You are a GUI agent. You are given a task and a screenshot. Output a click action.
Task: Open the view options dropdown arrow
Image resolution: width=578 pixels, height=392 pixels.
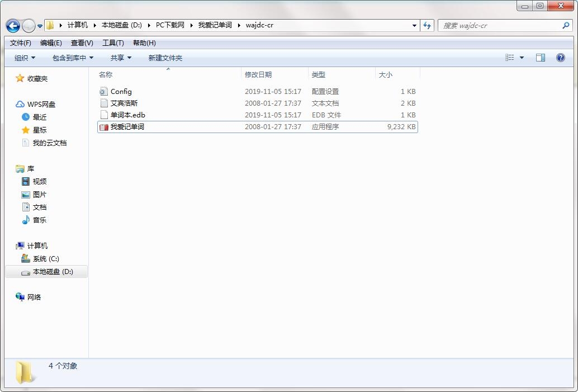tap(522, 58)
